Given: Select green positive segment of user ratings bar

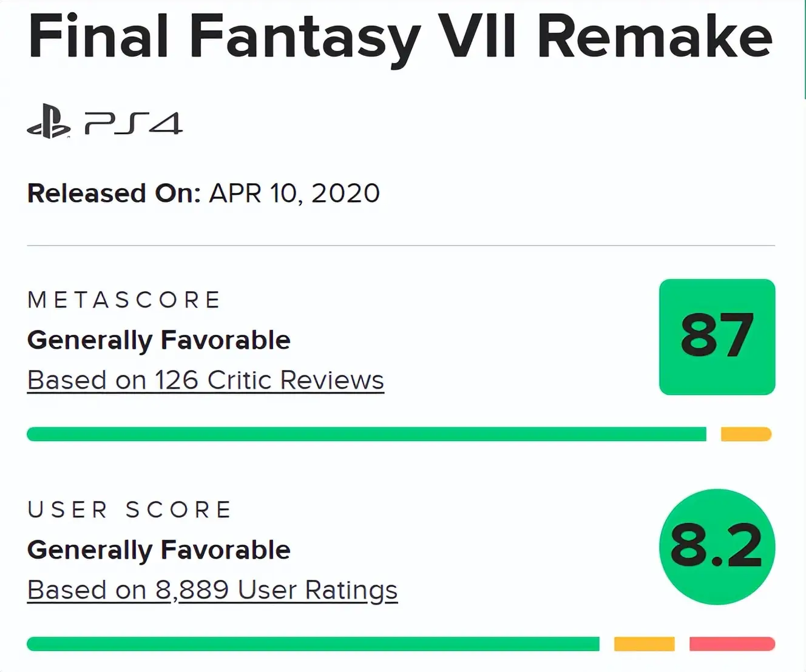Looking at the screenshot, I should point(313,644).
